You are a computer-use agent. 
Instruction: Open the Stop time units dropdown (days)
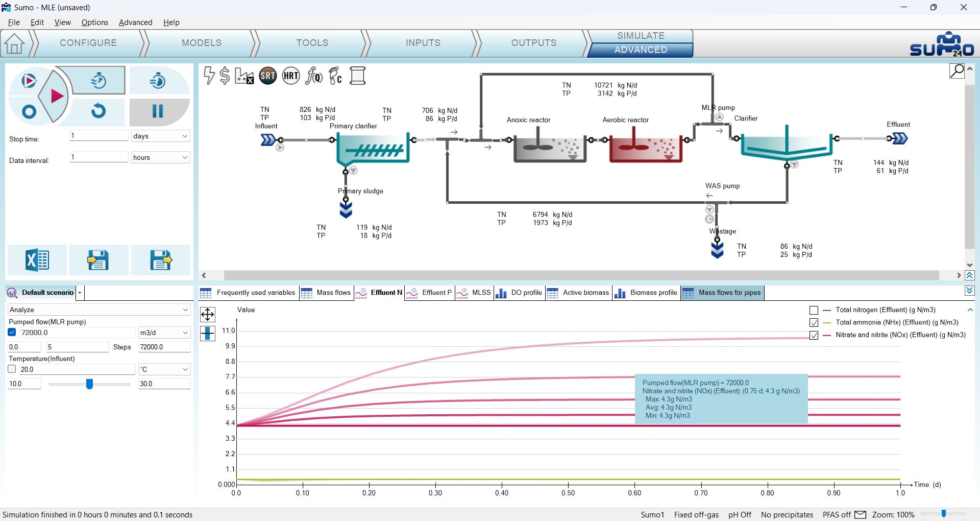point(160,136)
